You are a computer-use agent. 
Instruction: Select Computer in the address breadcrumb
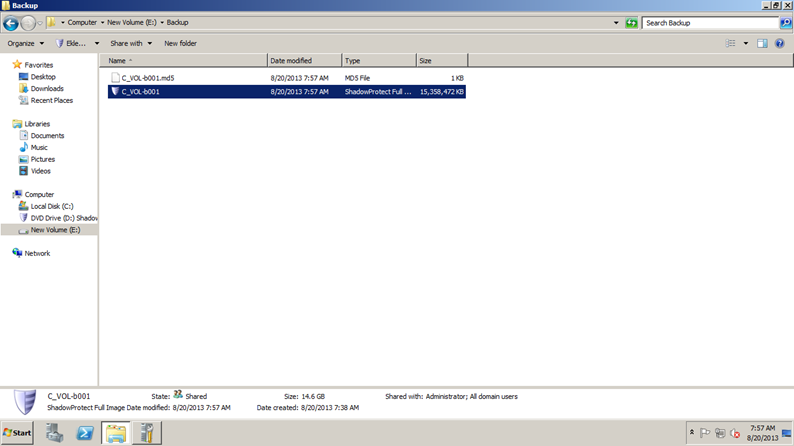(x=82, y=22)
